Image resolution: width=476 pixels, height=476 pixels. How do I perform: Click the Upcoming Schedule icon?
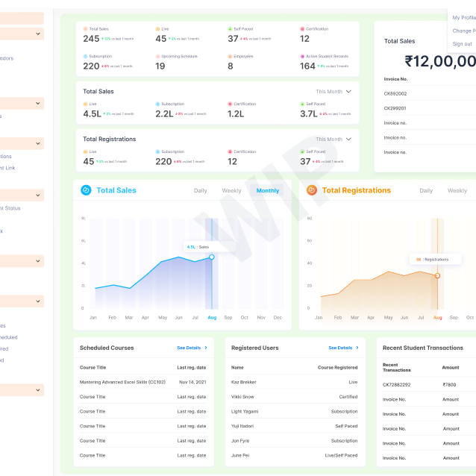point(158,56)
